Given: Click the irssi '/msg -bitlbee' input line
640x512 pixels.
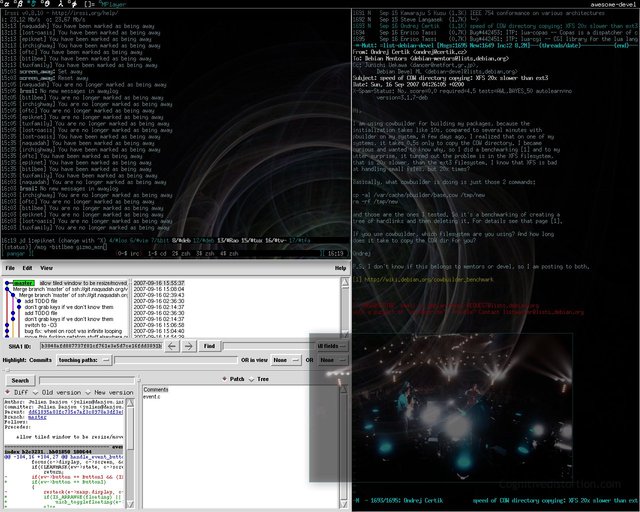Looking at the screenshot, I should 55,247.
